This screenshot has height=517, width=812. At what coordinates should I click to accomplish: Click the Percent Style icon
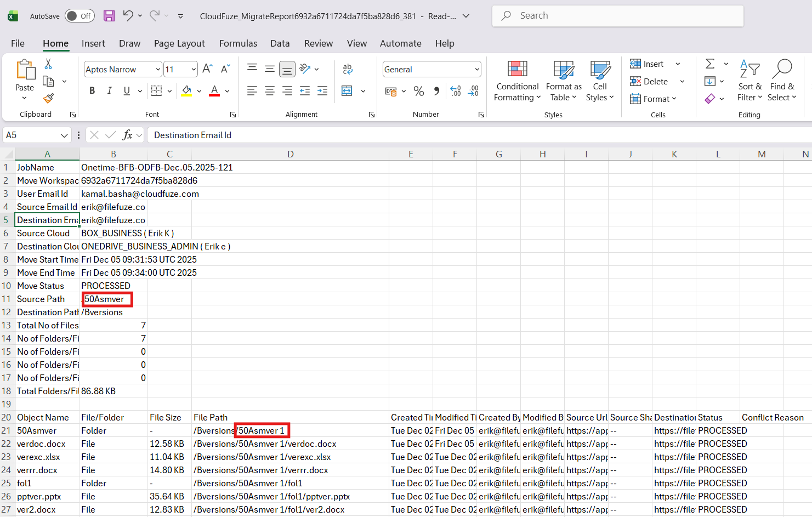point(419,91)
